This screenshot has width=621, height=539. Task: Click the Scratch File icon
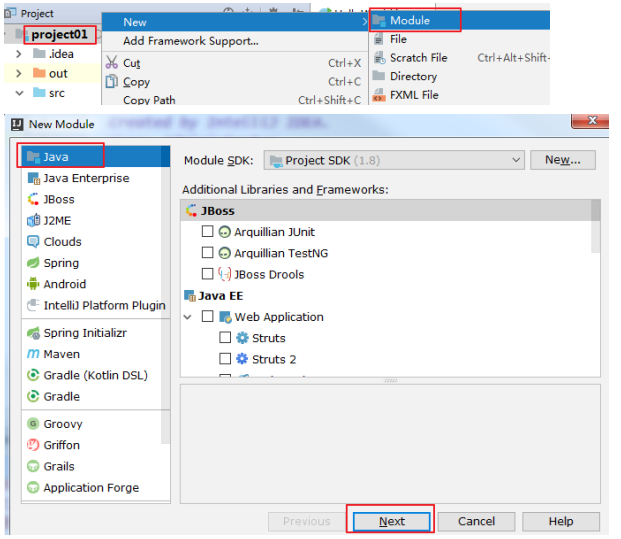(380, 58)
